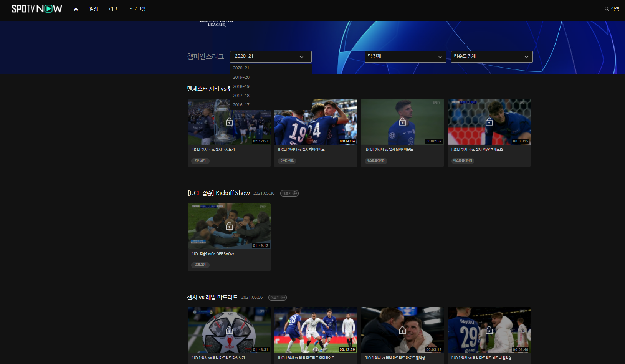625x364 pixels.
Task: Open 첼시 vs 레알 마드리드 하이라이트 thumbnail
Action: pyautogui.click(x=316, y=330)
